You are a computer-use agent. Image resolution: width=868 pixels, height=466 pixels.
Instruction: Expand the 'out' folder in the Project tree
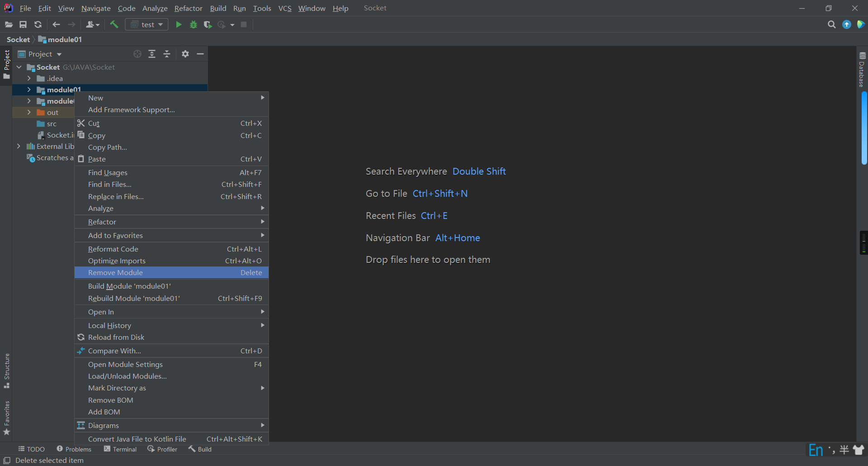pos(29,112)
